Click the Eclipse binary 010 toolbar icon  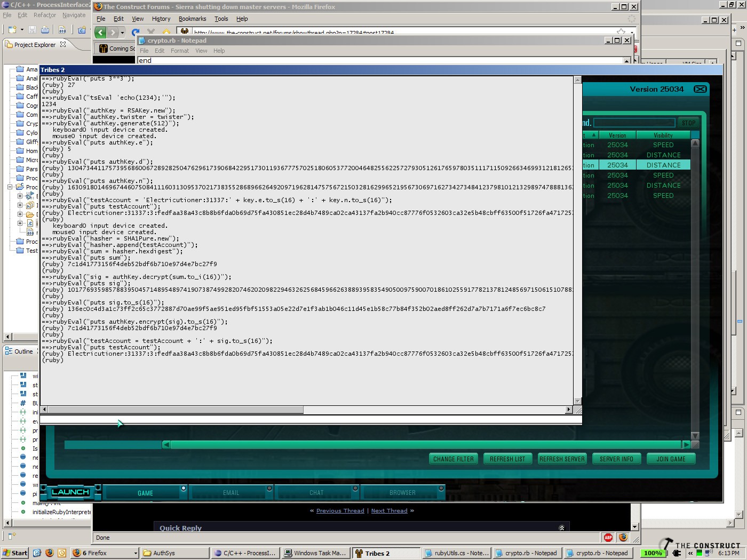[x=62, y=30]
